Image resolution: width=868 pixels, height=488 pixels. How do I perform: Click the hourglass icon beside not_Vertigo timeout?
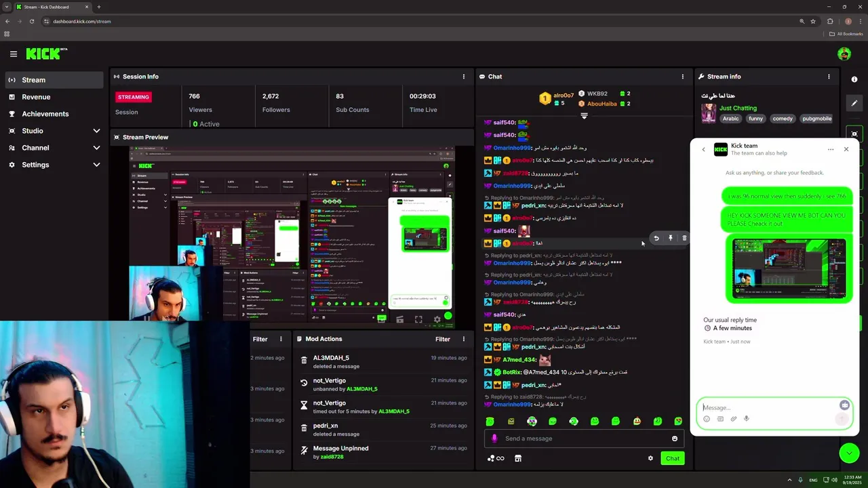pyautogui.click(x=304, y=405)
